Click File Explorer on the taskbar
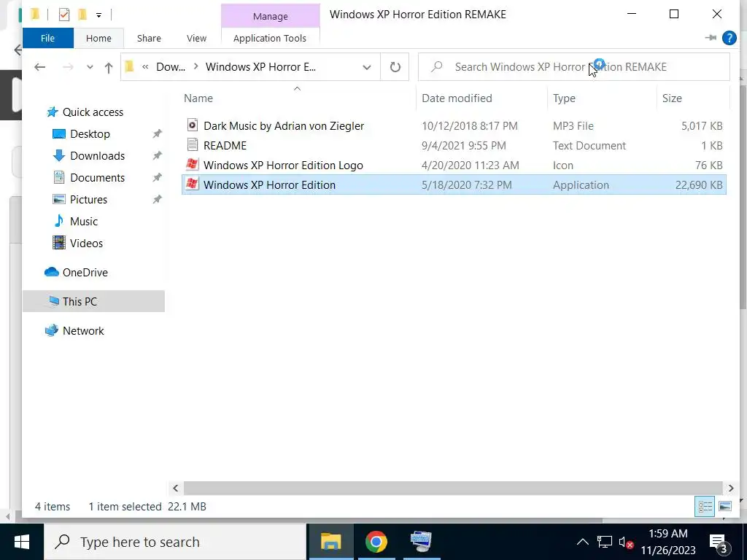This screenshot has height=560, width=747. click(330, 542)
